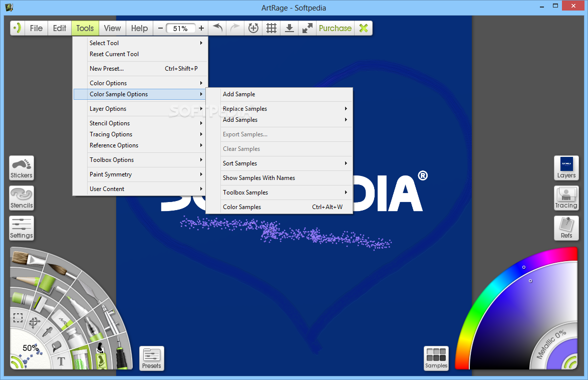Expand the Reference Options submenu
The height and width of the screenshot is (380, 588).
pos(141,145)
